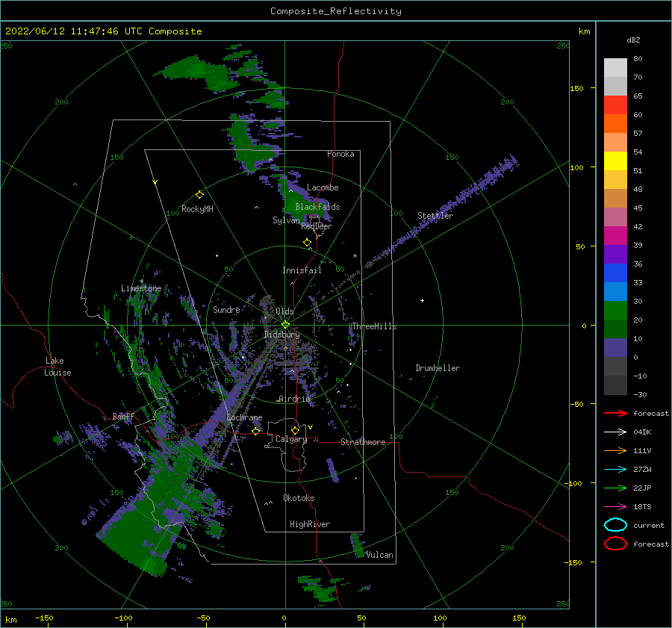672x628 pixels.
Task: Click the ThreeHills label
Action: point(374,326)
